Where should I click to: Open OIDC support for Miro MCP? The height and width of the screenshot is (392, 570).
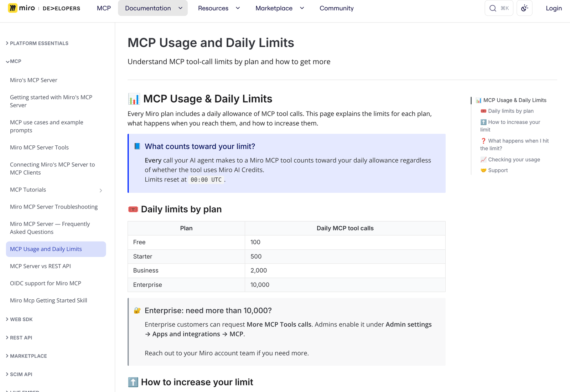[46, 283]
